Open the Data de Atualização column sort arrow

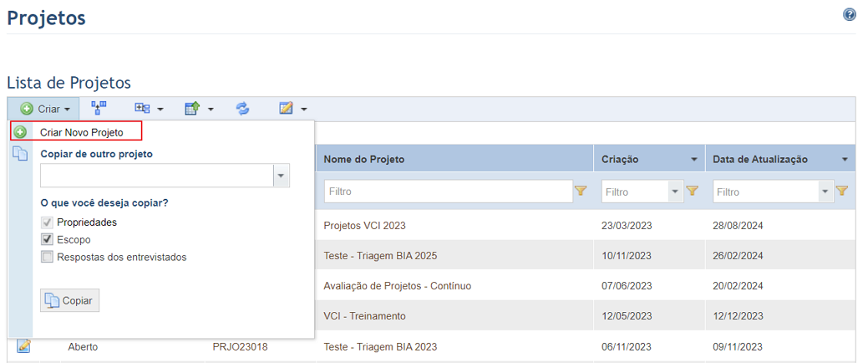845,160
